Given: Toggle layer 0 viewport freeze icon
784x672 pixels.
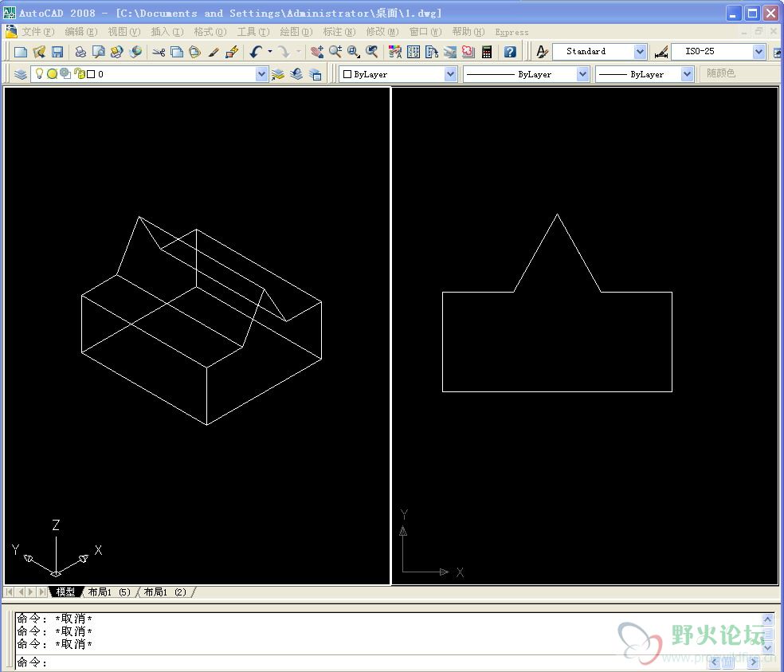Looking at the screenshot, I should [x=65, y=74].
